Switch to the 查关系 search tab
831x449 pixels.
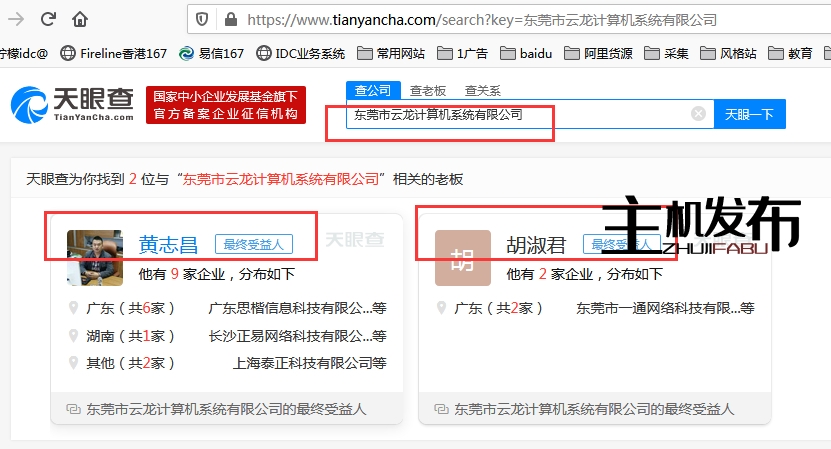(x=483, y=90)
